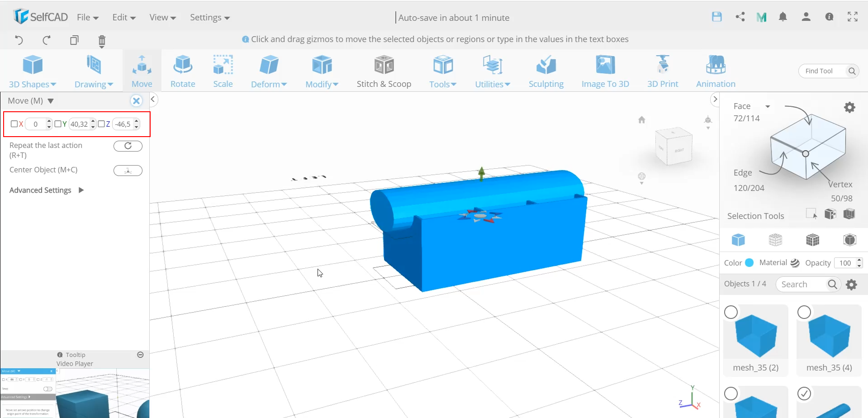Click the view orientation cube
Screen dimensions: 868x418
click(x=674, y=146)
